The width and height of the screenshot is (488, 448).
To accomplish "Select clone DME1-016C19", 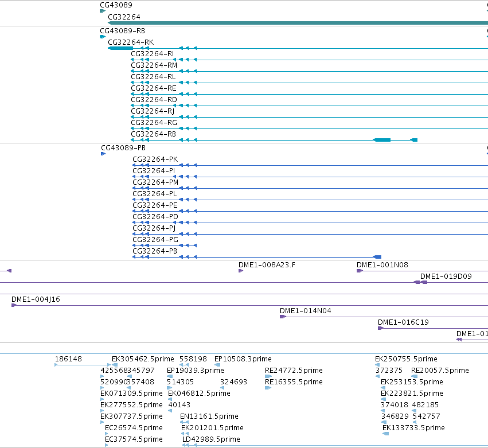I will [x=403, y=323].
